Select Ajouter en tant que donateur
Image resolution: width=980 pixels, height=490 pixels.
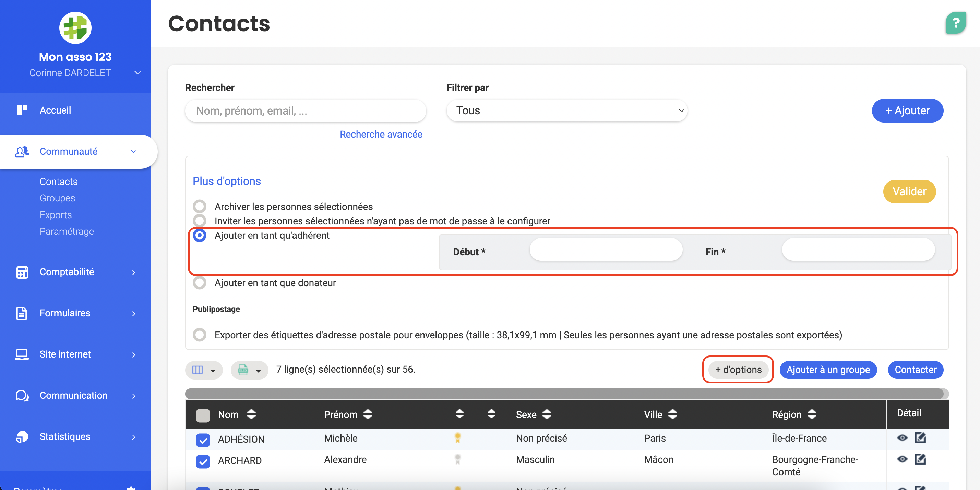pos(200,282)
